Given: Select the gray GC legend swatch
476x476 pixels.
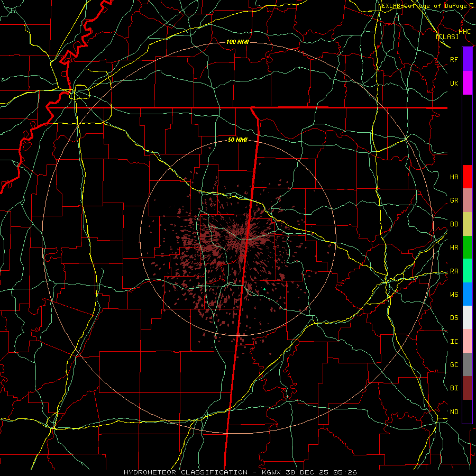Looking at the screenshot, I should click(467, 364).
